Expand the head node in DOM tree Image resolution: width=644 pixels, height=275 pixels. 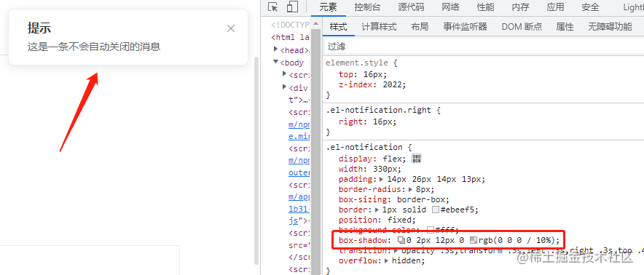(x=276, y=49)
